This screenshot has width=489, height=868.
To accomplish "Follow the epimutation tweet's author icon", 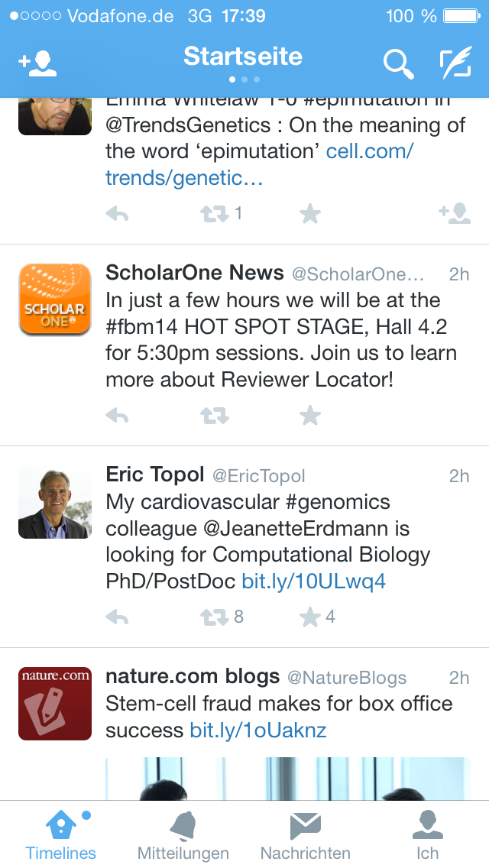I will click(455, 213).
